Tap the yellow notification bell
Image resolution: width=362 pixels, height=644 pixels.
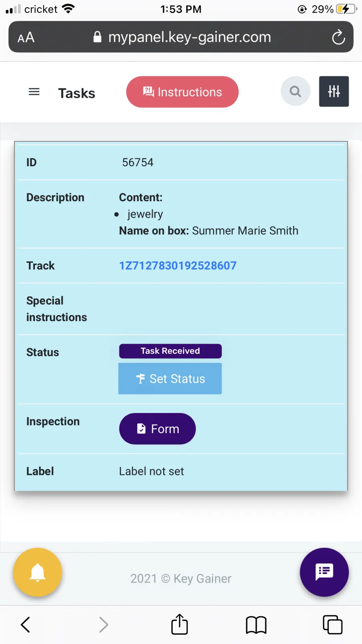tap(37, 572)
